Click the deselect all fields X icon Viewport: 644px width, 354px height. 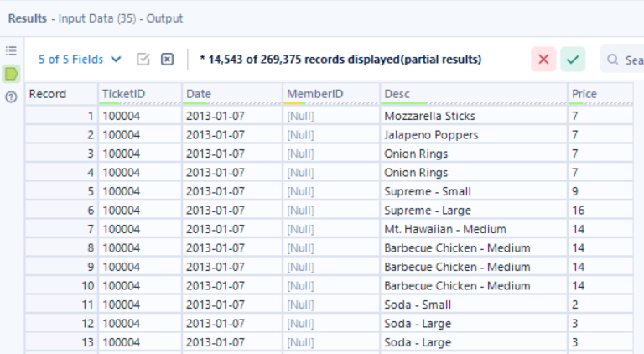pyautogui.click(x=167, y=60)
